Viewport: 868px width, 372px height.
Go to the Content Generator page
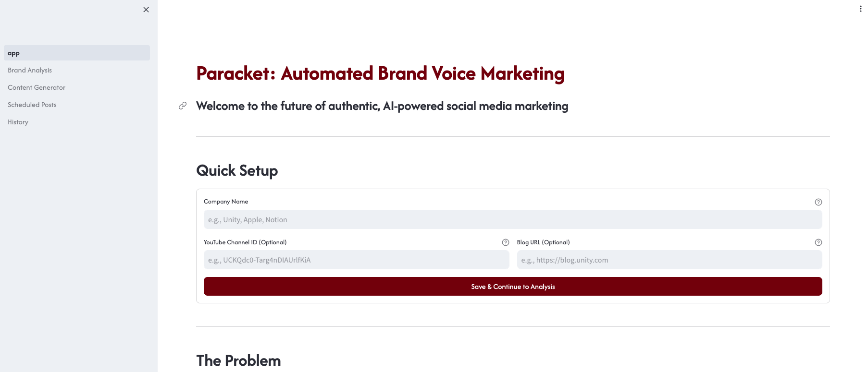tap(37, 87)
